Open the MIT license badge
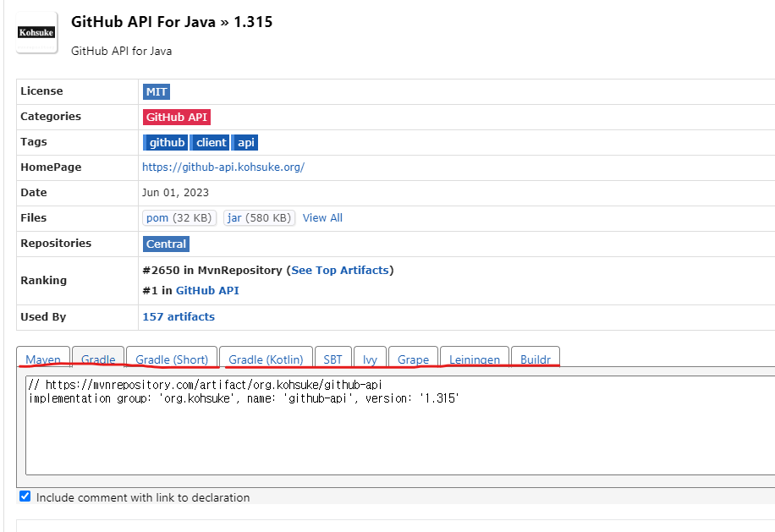The image size is (775, 532). click(x=157, y=92)
